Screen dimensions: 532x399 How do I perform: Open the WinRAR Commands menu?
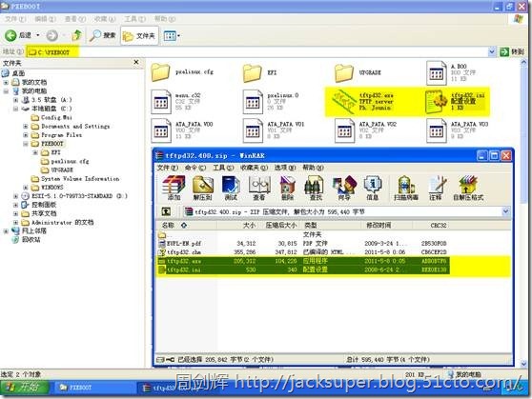195,168
